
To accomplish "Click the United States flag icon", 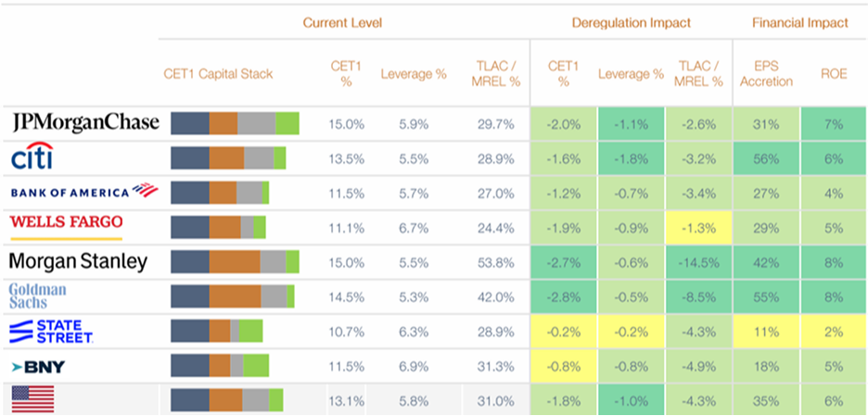I will coord(32,399).
